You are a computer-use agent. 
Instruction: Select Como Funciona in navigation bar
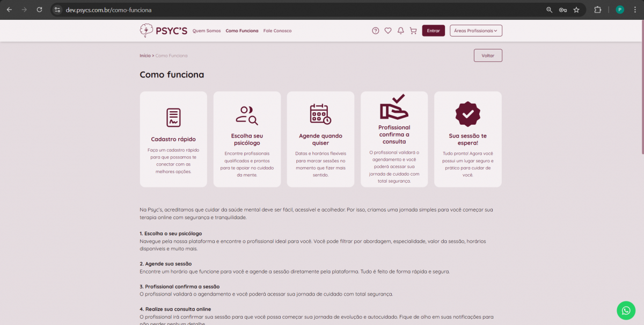click(x=242, y=31)
